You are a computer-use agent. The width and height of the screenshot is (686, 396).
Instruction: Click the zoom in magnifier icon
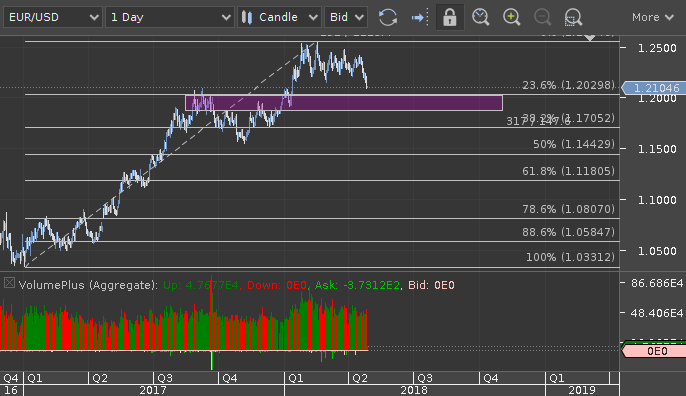(511, 18)
